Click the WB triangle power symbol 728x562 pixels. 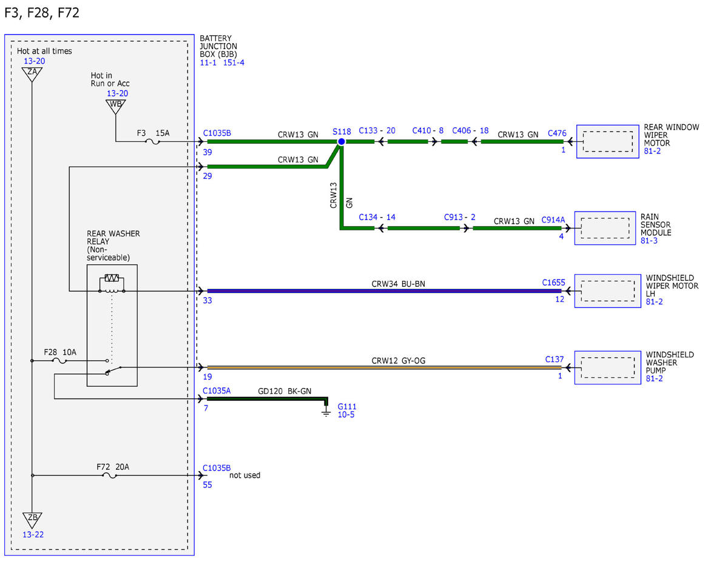(115, 106)
